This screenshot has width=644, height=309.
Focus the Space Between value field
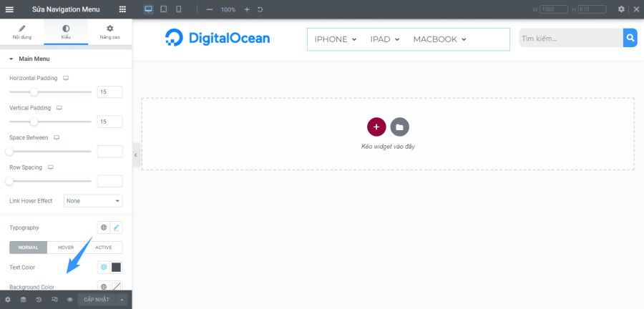pyautogui.click(x=109, y=152)
